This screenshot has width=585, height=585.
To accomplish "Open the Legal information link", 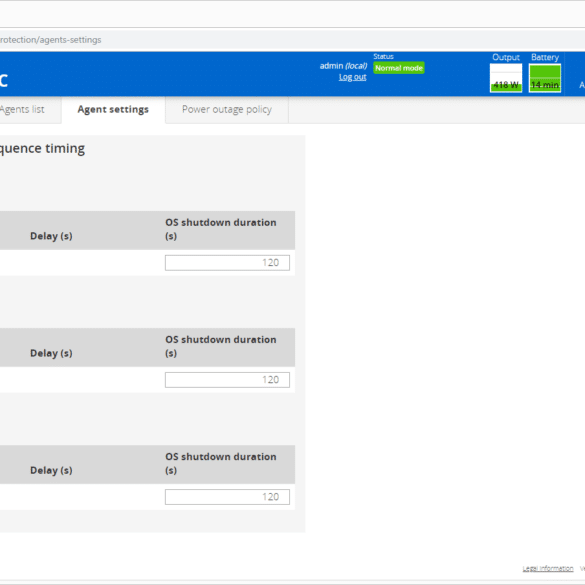I will [x=548, y=569].
